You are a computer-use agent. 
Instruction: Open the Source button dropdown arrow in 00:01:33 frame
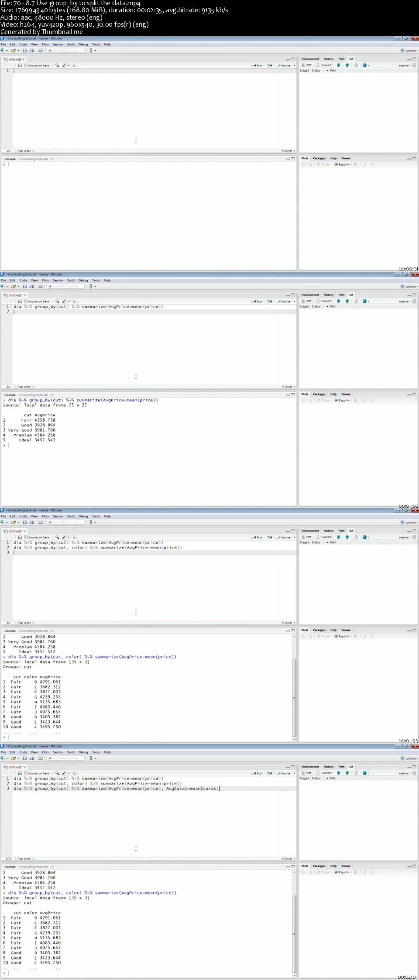[x=294, y=537]
